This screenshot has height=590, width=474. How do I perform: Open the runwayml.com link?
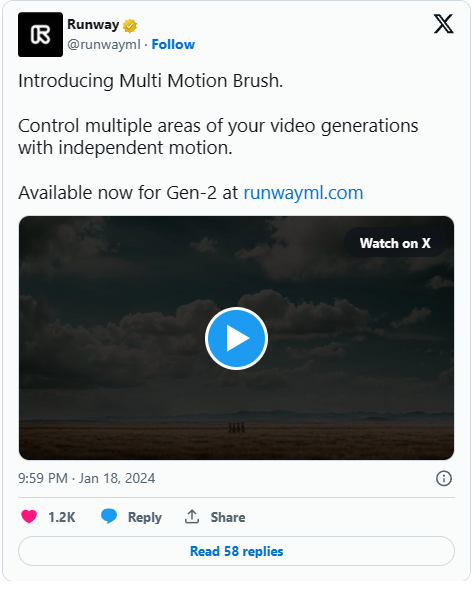click(303, 193)
